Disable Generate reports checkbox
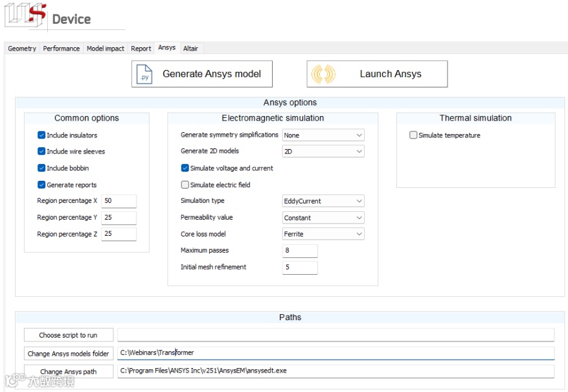Image resolution: width=568 pixels, height=392 pixels. tap(41, 185)
